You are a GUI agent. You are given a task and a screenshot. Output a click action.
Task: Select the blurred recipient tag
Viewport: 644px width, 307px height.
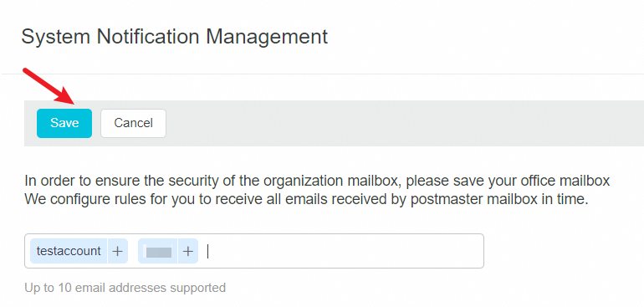click(158, 251)
